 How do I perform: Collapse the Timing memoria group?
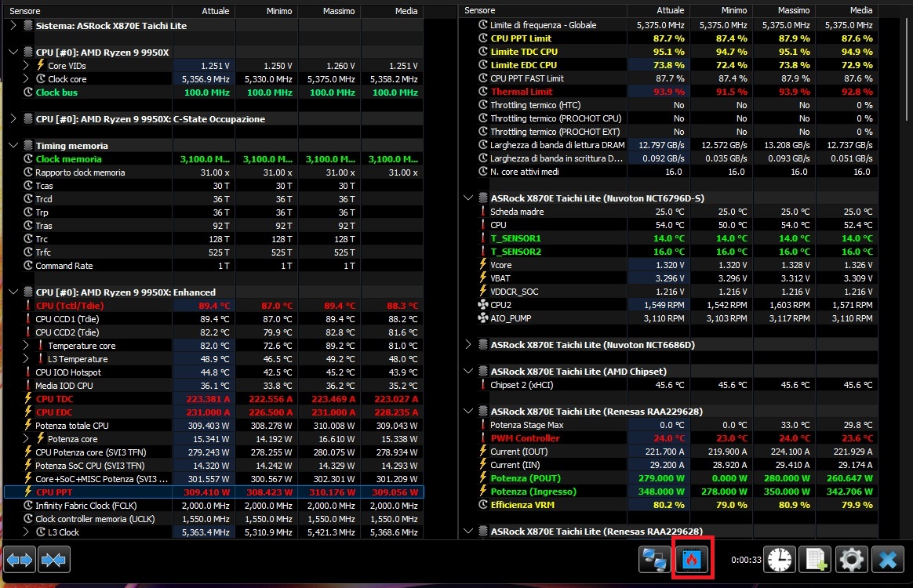pyautogui.click(x=13, y=145)
